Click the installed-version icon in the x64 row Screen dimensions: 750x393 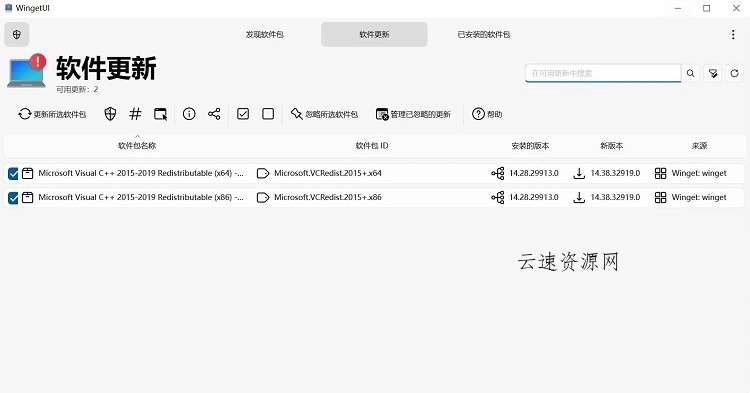click(498, 173)
